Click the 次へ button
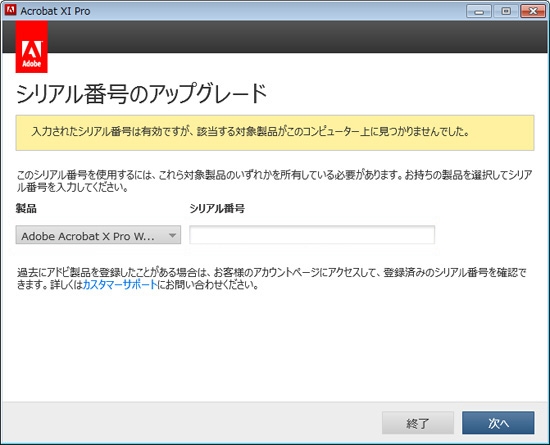Viewport: 550px width, 445px height. [x=498, y=423]
